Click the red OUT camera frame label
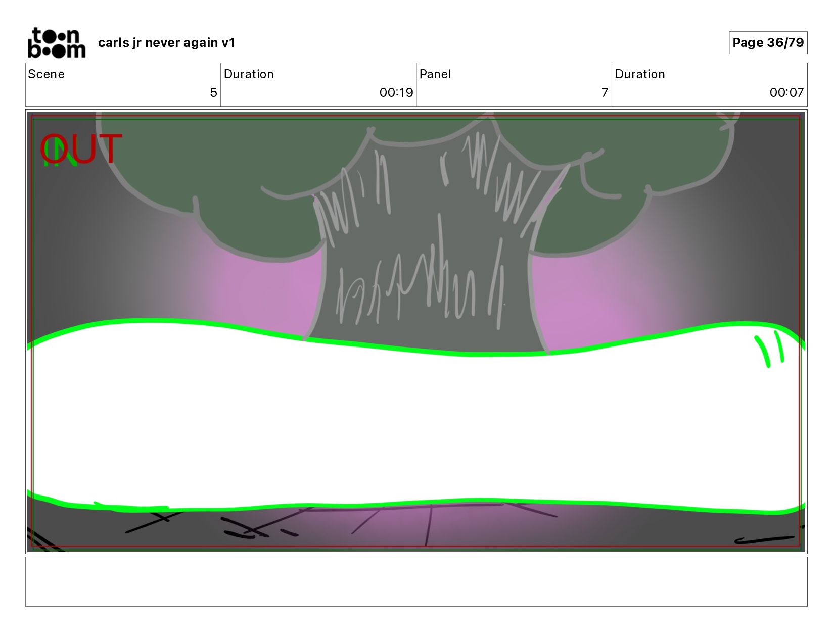 81,149
